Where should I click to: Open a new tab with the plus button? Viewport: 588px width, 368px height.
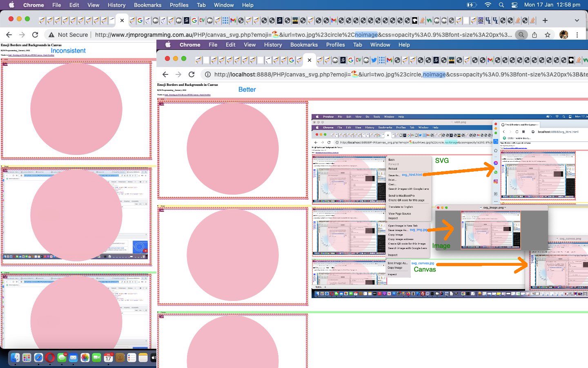pos(545,20)
